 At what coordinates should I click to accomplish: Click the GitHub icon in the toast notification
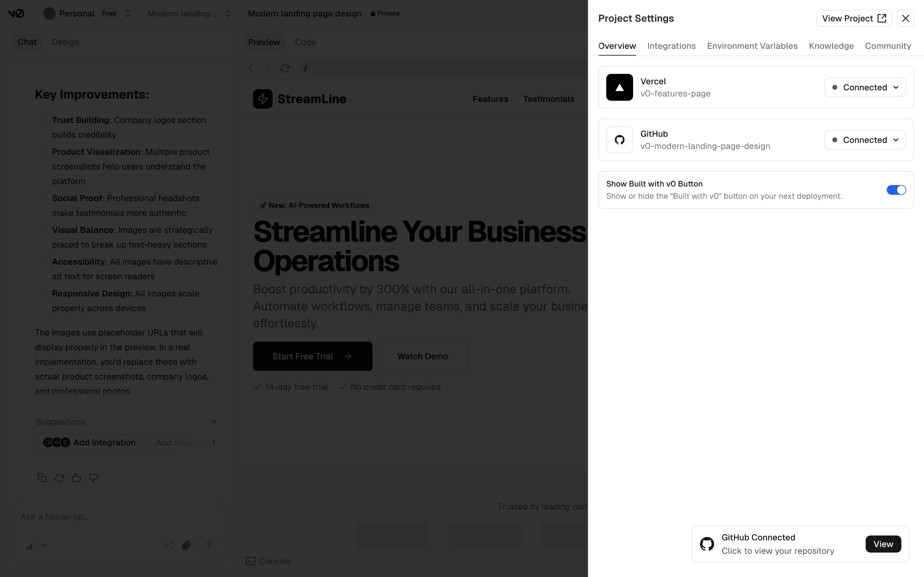(x=707, y=544)
